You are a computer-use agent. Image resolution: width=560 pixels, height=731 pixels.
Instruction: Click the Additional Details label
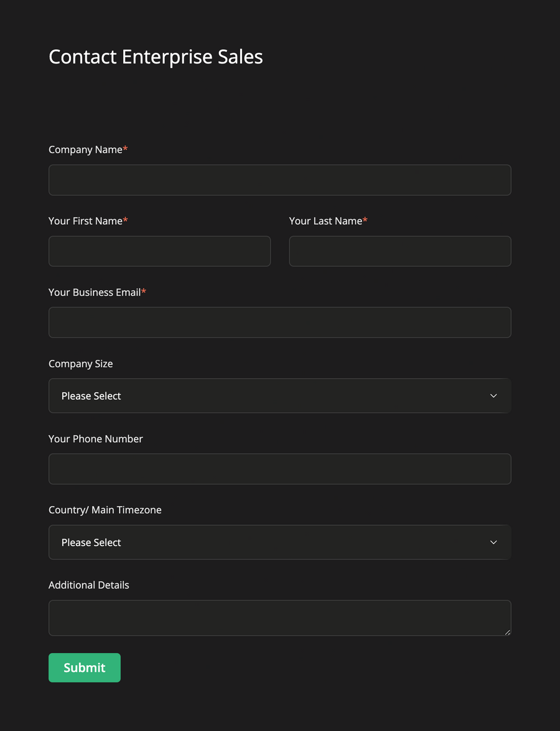pos(88,585)
